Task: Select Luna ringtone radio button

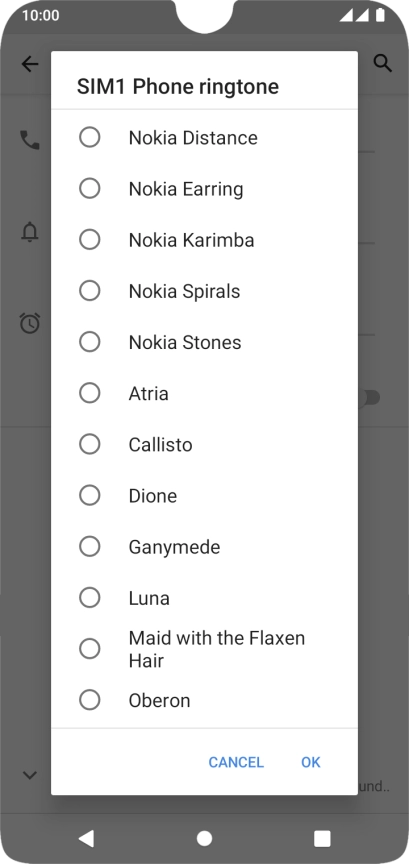Action: (90, 597)
